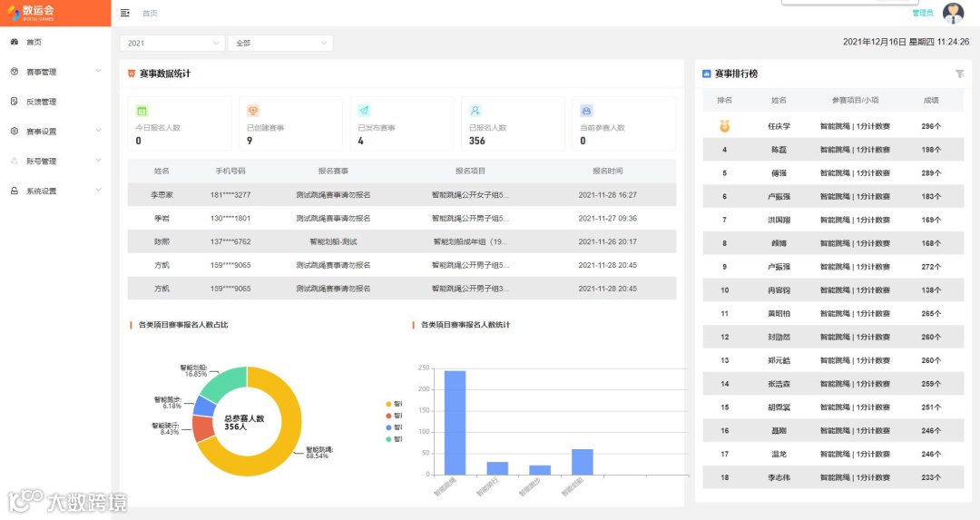Open the 全部 filter dropdown
This screenshot has width=980, height=520.
[280, 44]
